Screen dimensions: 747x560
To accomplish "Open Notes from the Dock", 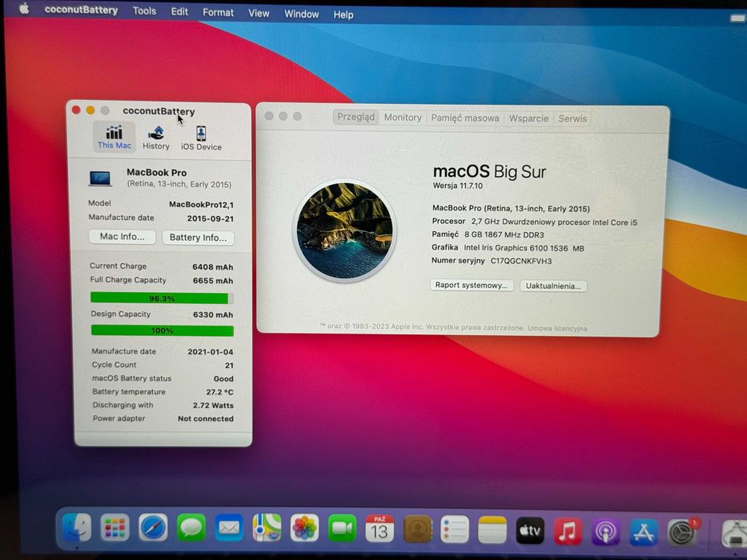I will click(492, 530).
